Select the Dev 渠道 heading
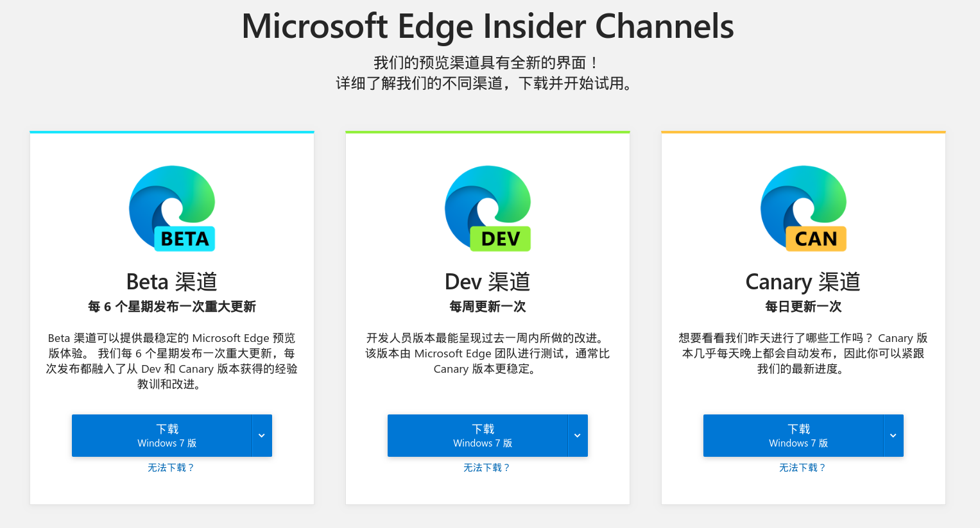This screenshot has height=528, width=980. pyautogui.click(x=488, y=282)
